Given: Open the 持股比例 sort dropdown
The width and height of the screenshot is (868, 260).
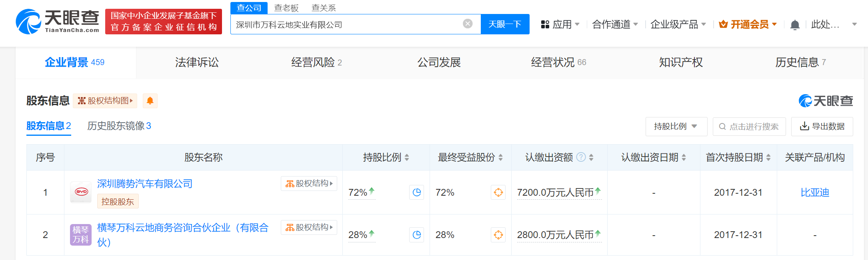Looking at the screenshot, I should click(676, 127).
